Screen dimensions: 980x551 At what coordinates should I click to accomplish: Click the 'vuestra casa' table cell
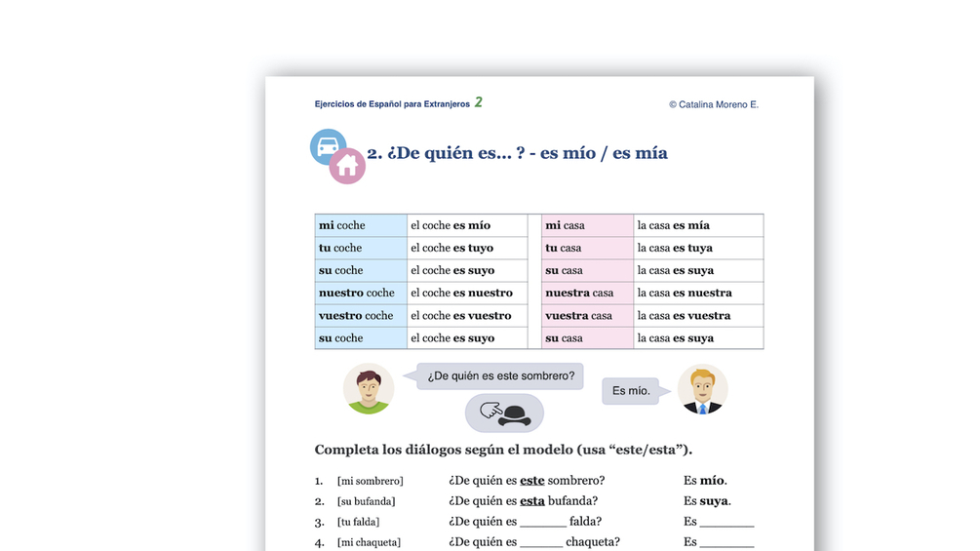point(587,315)
